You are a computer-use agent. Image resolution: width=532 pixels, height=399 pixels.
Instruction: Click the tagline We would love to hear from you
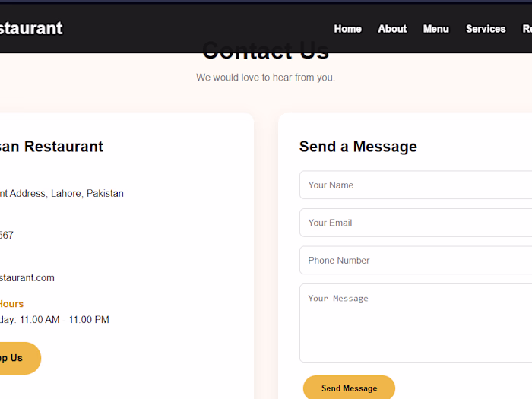265,78
